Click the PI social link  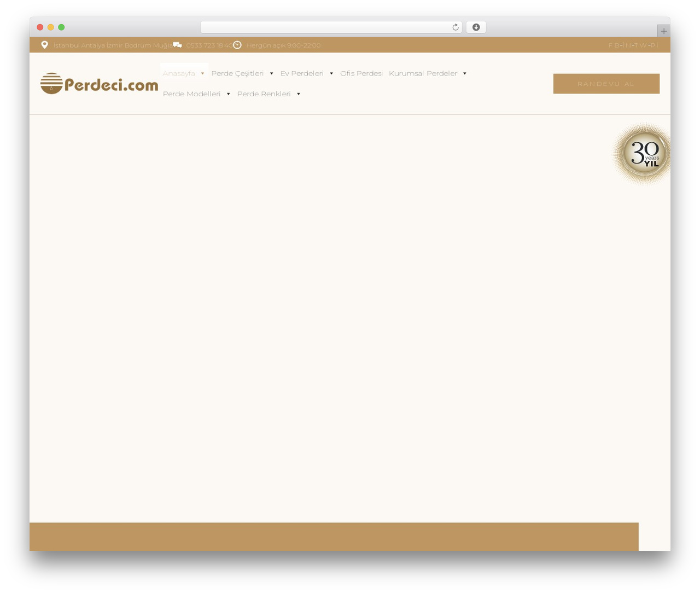(655, 45)
